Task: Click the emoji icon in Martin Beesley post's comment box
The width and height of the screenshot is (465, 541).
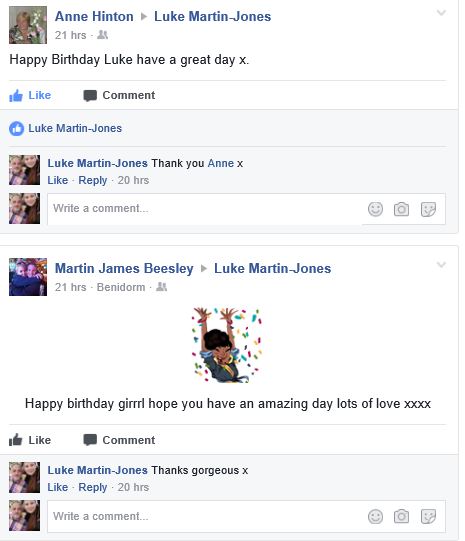Action: 375,517
